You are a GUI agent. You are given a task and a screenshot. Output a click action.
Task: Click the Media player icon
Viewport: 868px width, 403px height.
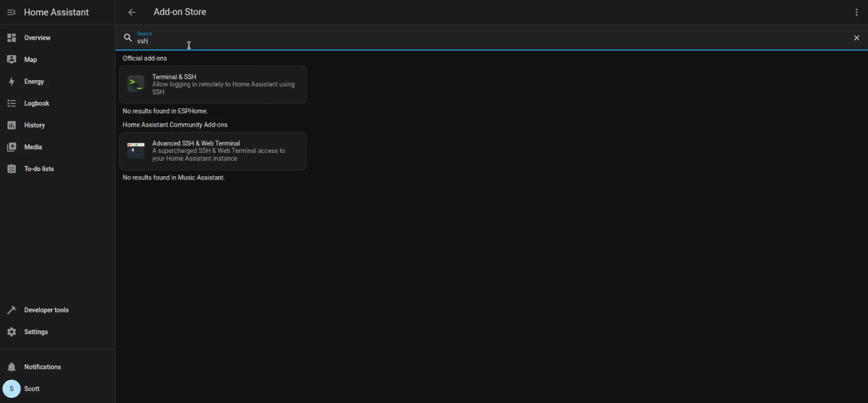(11, 147)
